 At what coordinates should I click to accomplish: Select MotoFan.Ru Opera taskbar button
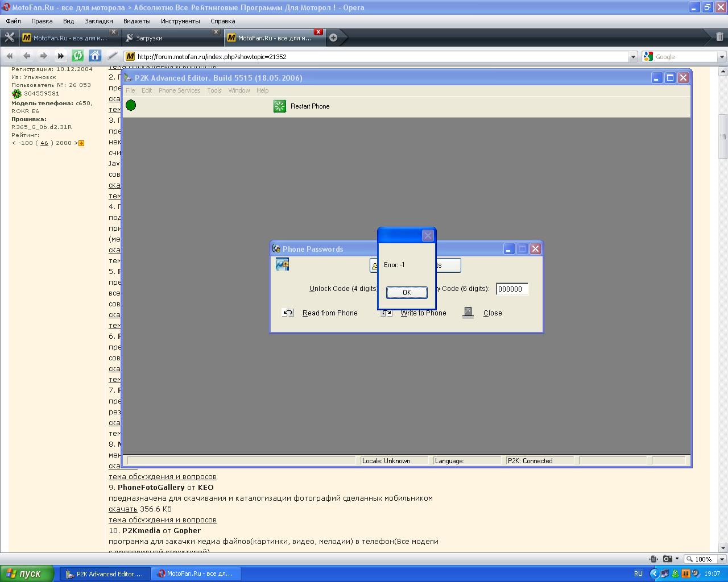pos(195,574)
